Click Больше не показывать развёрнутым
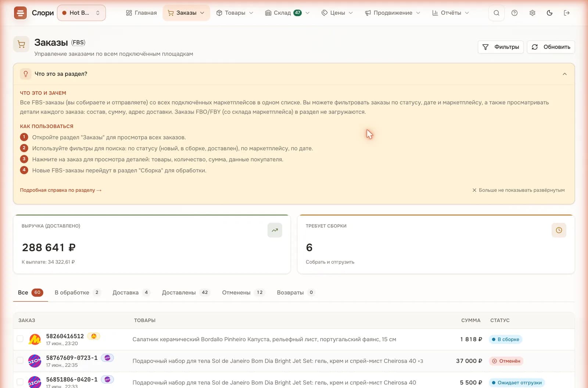Viewport: 588px width, 388px height. 518,190
